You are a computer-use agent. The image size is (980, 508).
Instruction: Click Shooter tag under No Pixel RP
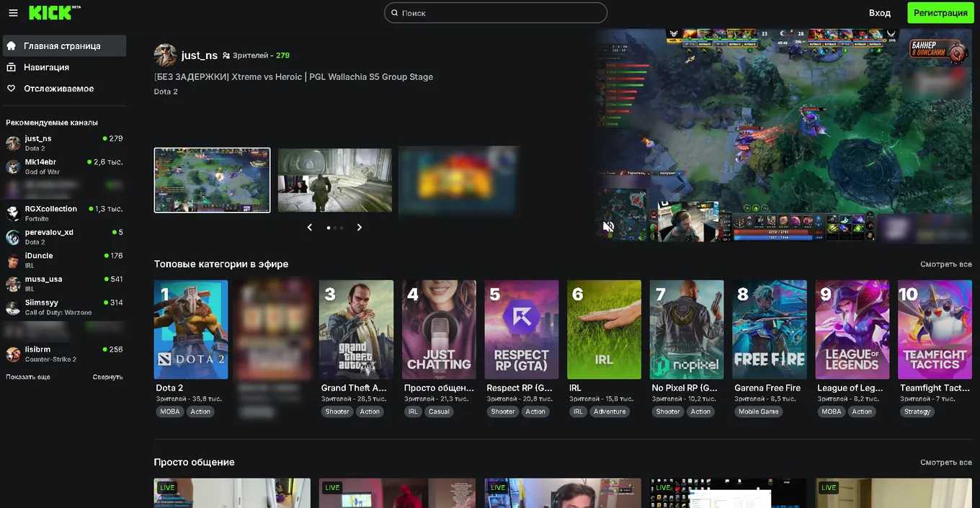click(x=668, y=411)
